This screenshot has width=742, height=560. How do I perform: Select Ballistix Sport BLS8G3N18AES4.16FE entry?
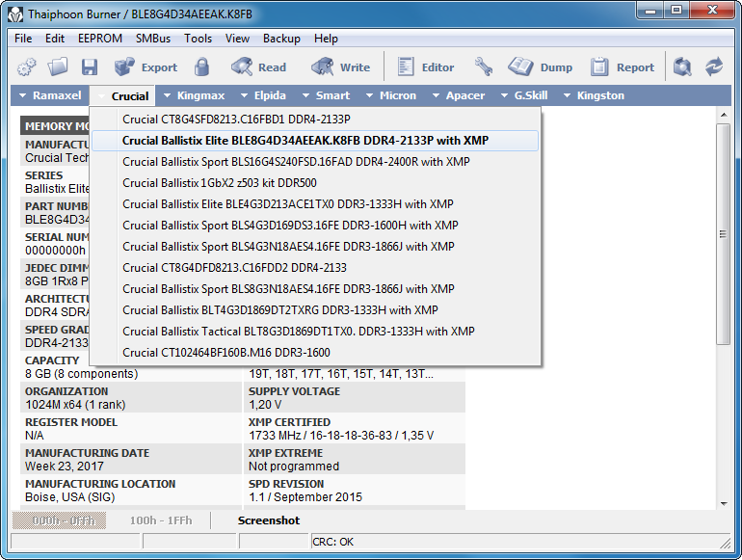point(315,289)
